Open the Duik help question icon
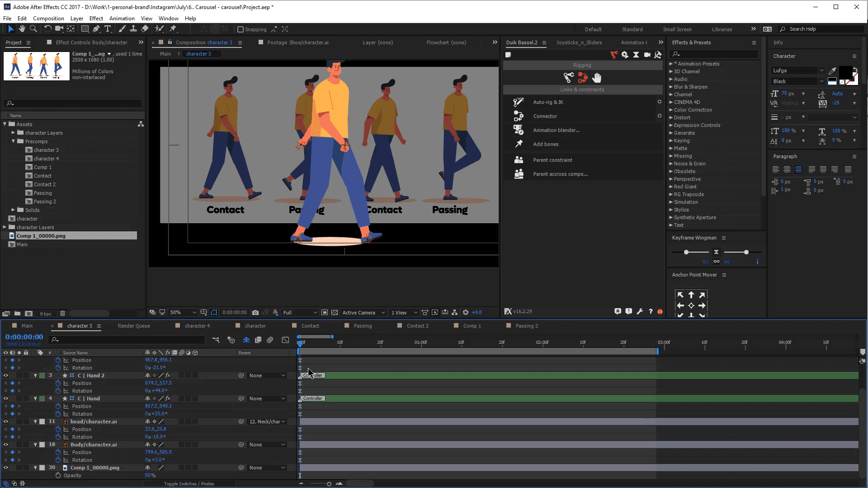 (x=651, y=311)
